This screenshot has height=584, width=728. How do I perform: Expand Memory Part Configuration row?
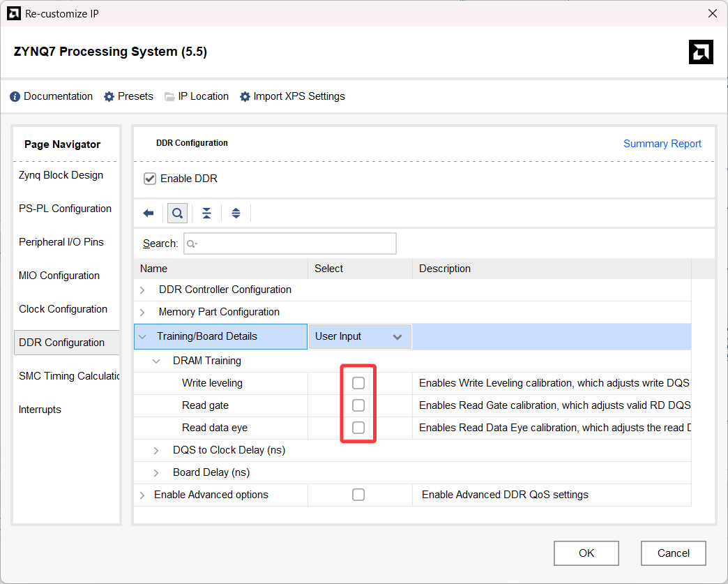pos(142,312)
